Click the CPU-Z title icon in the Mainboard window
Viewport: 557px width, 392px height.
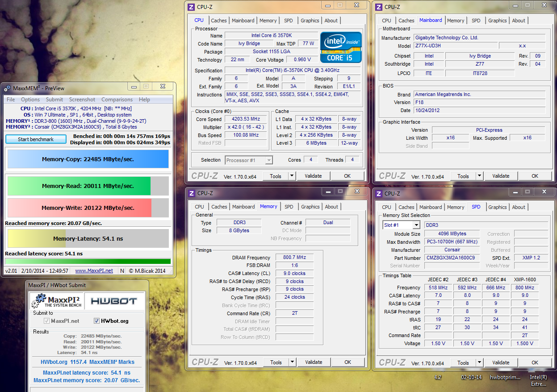379,7
